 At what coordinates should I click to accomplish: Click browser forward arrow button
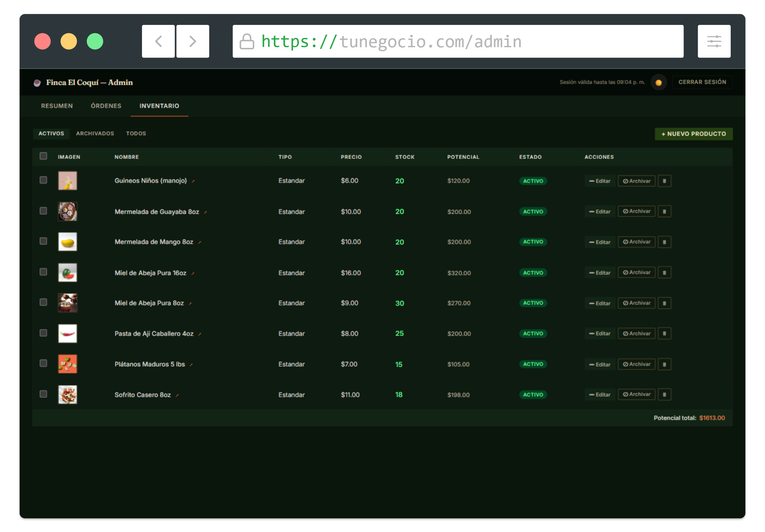pyautogui.click(x=193, y=41)
